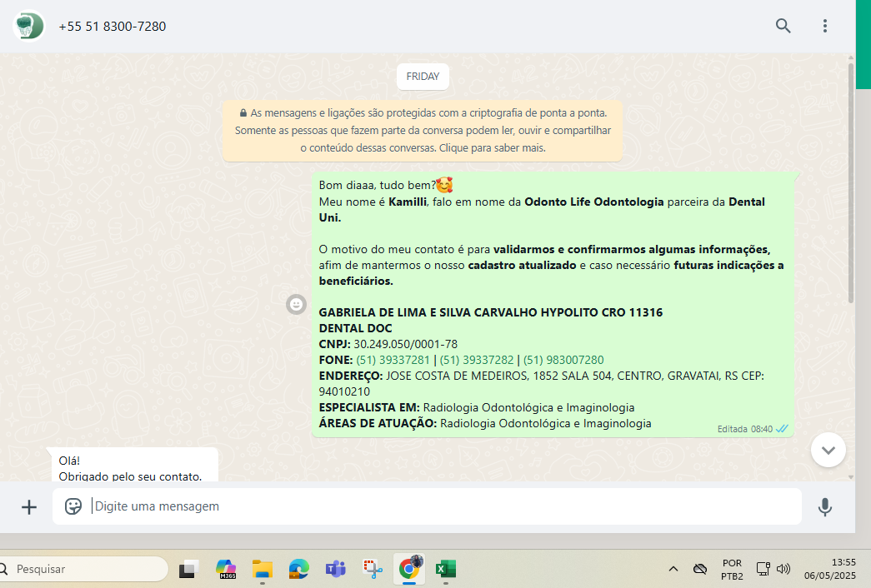Open the contact profile picture

(x=29, y=26)
